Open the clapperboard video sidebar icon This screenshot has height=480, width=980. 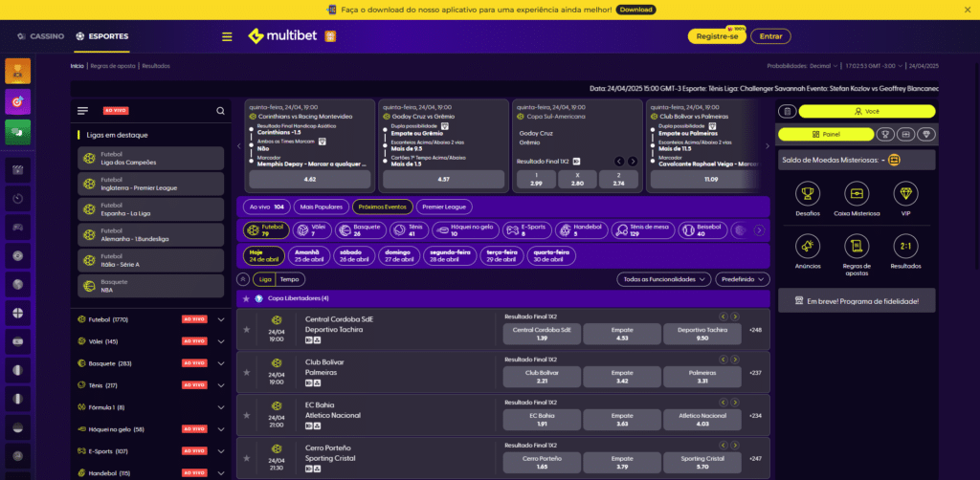point(17,170)
